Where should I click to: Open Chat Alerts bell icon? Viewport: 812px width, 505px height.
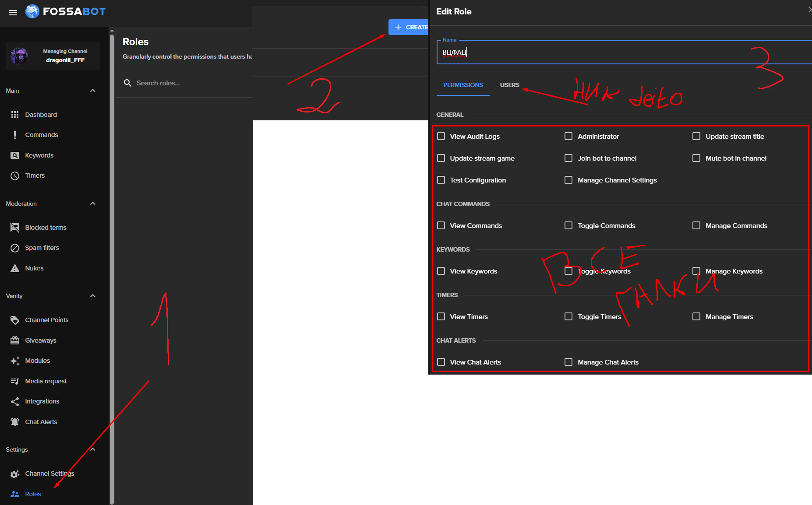[15, 422]
